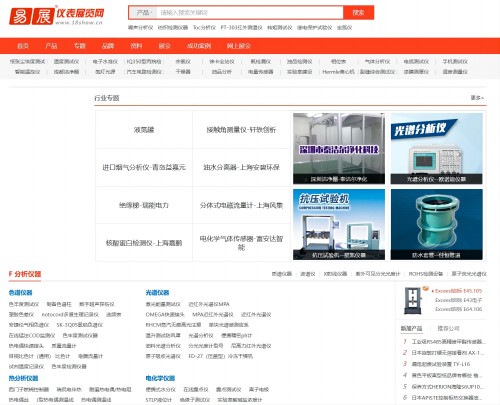Open 核酸蛋白检测仪 topic cell
The height and width of the screenshot is (405, 500).
[x=144, y=243]
